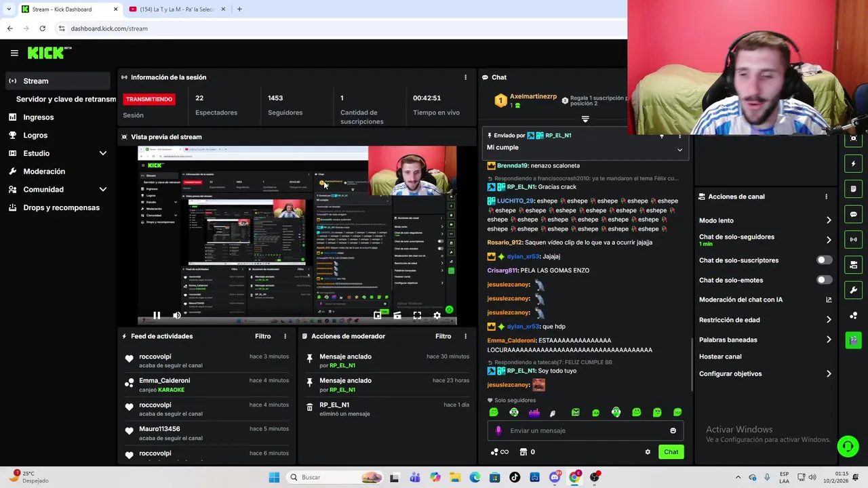Click the taskbar Buscar search box
868x488 pixels.
tap(335, 477)
